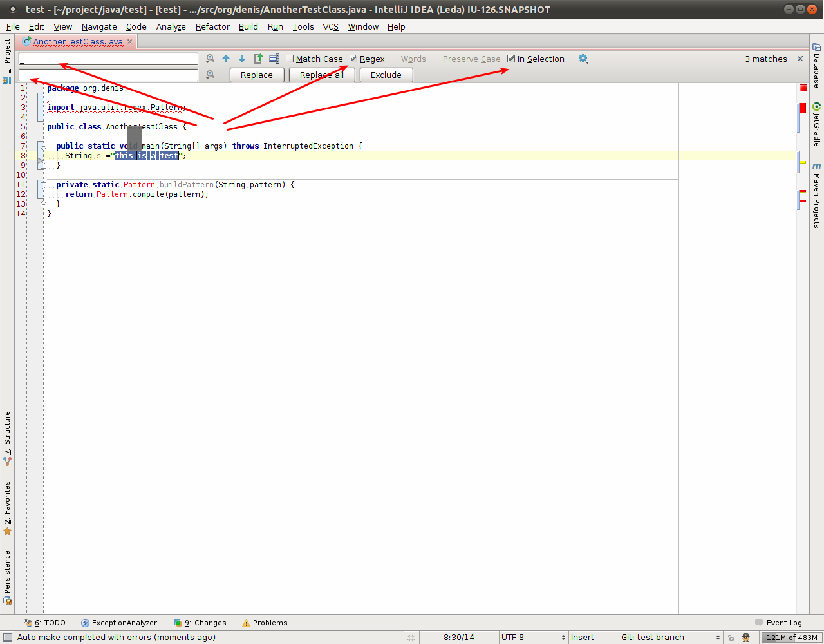The width and height of the screenshot is (824, 644).
Task: Select the AnotherTestClass.java tab
Action: click(x=77, y=41)
